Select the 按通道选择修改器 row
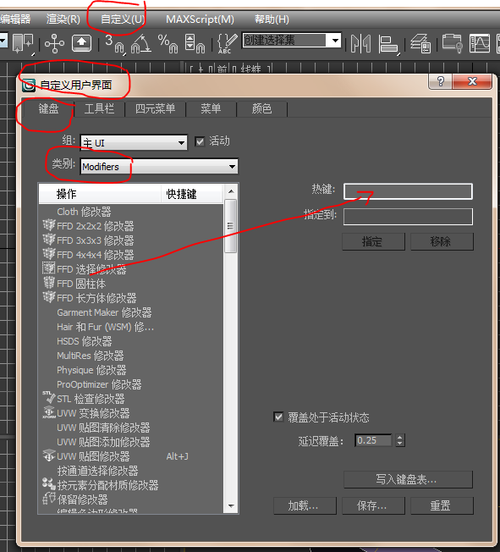 [131, 470]
